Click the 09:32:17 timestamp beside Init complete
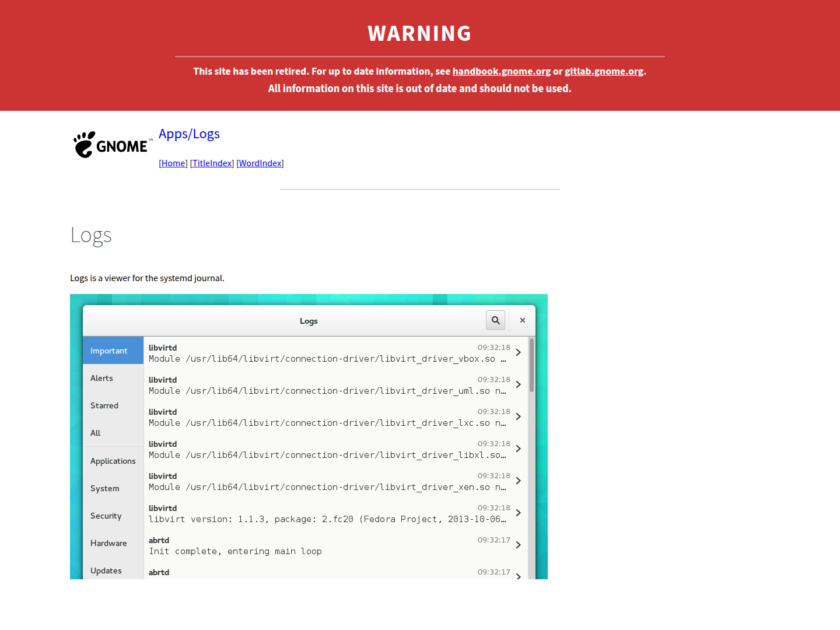This screenshot has width=840, height=630. [494, 540]
